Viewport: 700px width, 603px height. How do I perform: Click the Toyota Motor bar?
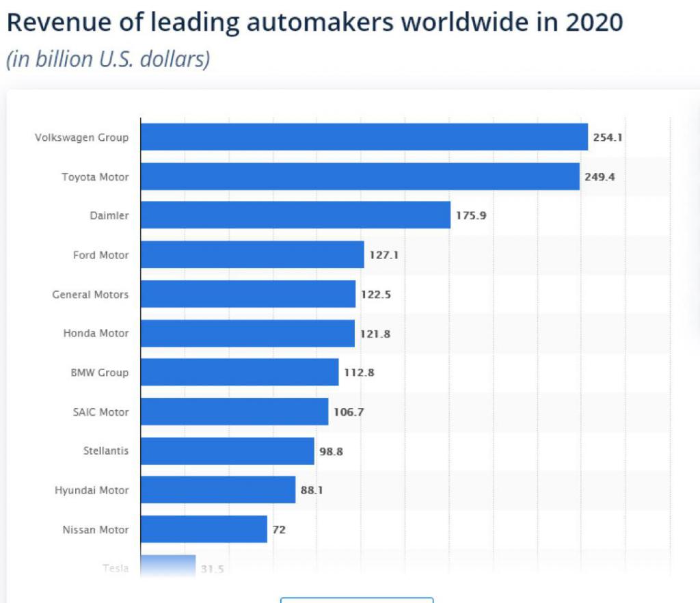pos(360,176)
